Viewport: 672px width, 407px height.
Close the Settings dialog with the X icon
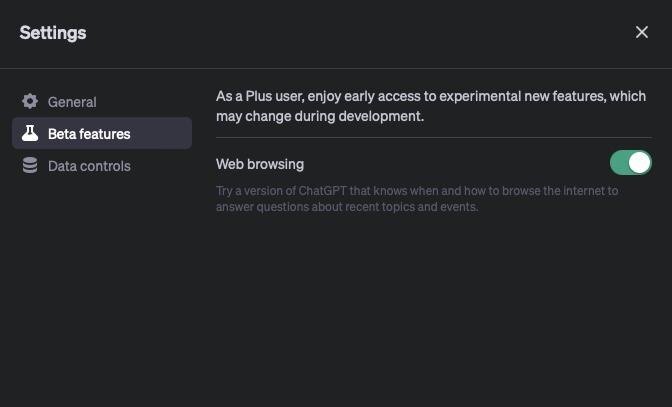coord(642,32)
